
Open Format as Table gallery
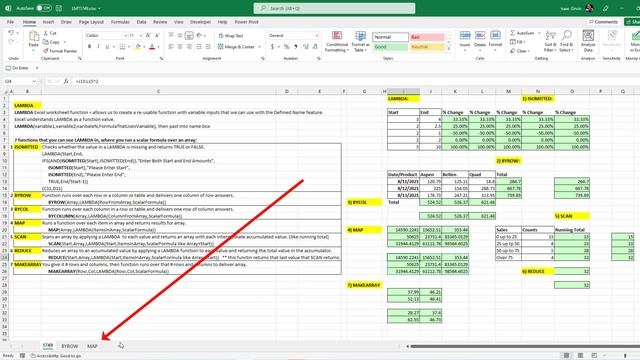click(360, 41)
